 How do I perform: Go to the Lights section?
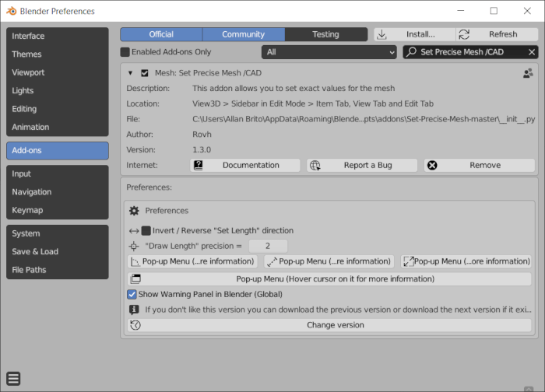58,91
